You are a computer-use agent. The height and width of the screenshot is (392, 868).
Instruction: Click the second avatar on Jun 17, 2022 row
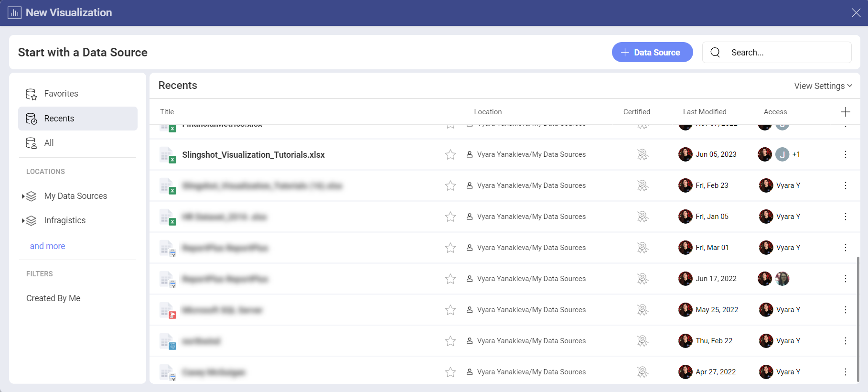point(782,279)
